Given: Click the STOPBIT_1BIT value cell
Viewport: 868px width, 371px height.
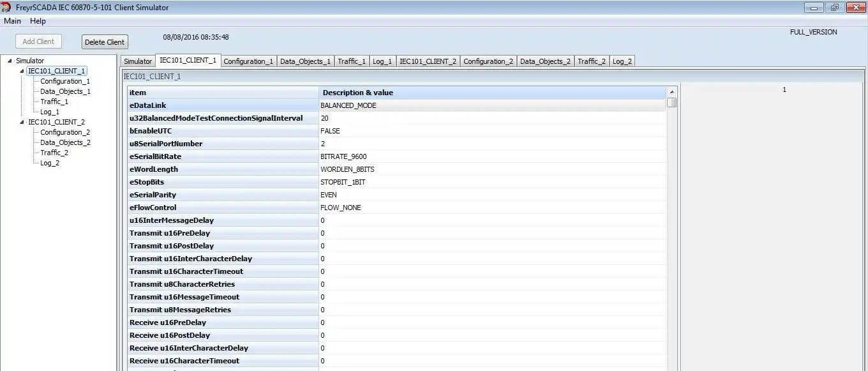Looking at the screenshot, I should [492, 182].
